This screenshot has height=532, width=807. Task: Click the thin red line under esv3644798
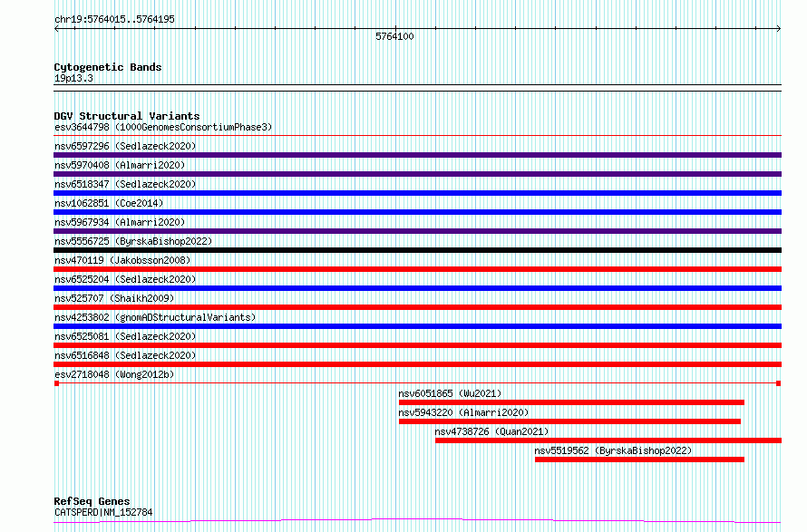[417, 136]
